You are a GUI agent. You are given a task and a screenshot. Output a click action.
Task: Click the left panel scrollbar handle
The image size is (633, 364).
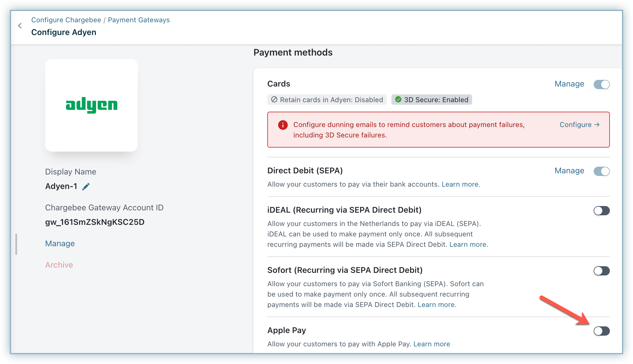pos(16,244)
